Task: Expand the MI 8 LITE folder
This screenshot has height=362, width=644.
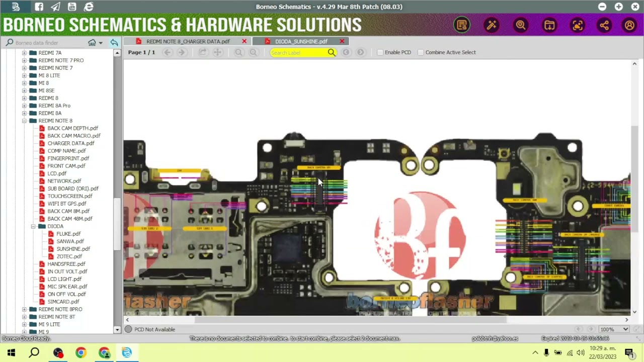Action: pyautogui.click(x=24, y=75)
